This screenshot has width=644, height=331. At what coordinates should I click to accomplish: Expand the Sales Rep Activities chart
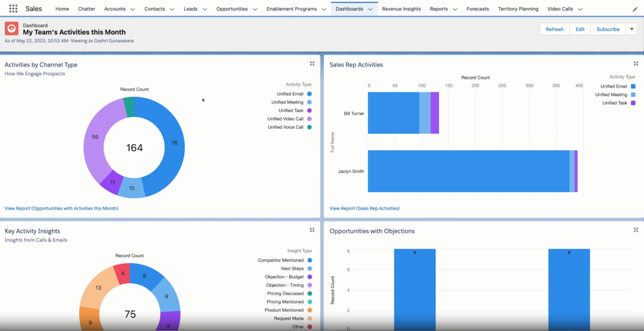(635, 63)
